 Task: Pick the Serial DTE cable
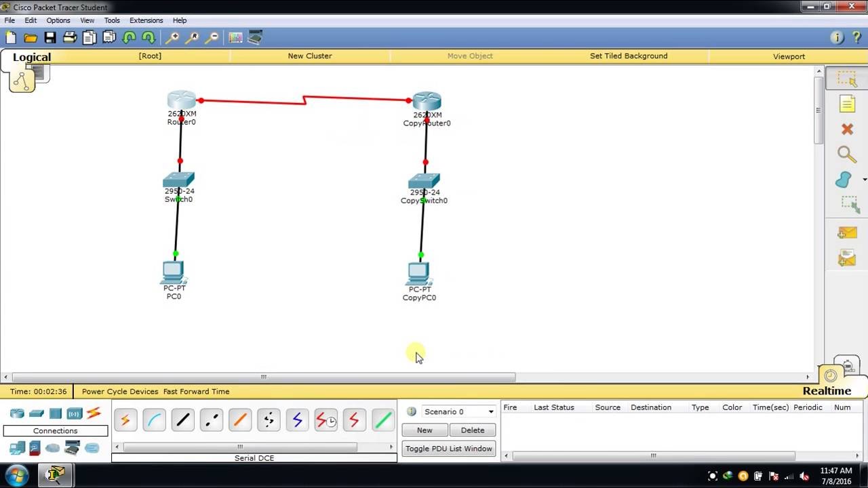coord(354,421)
